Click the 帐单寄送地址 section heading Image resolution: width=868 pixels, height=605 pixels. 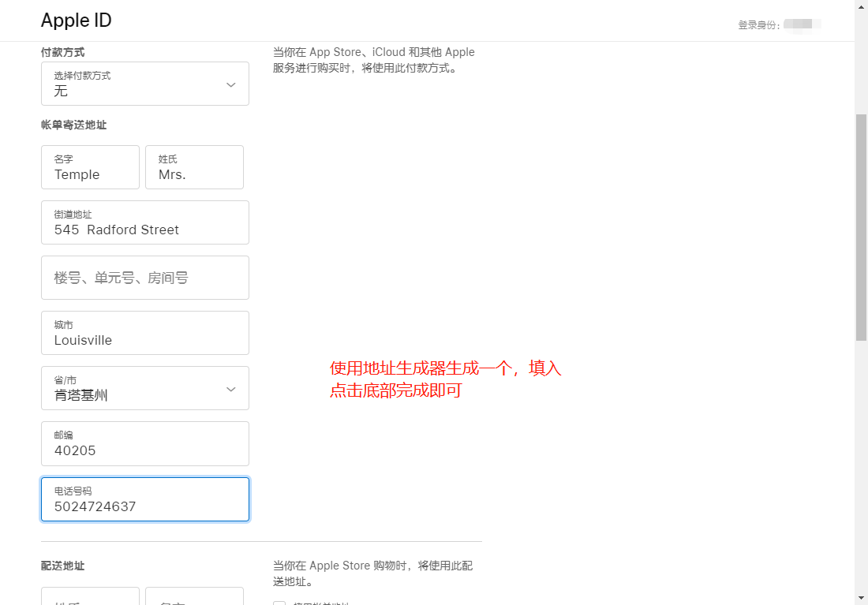click(x=73, y=125)
